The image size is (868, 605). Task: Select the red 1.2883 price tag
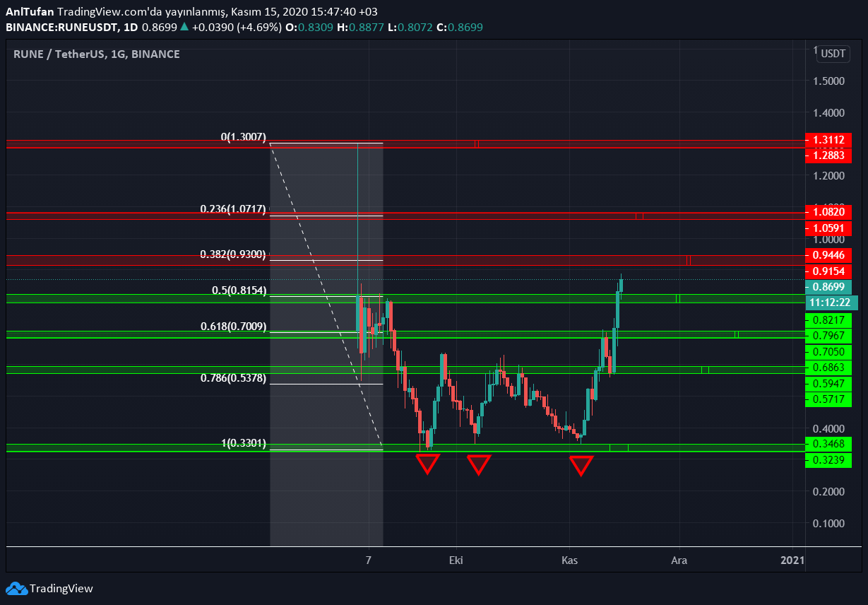click(x=828, y=155)
